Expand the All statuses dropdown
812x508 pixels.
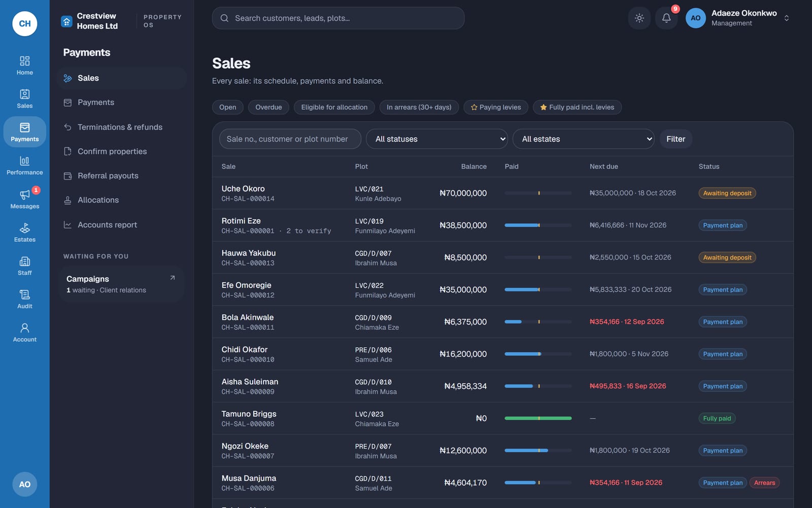[437, 139]
